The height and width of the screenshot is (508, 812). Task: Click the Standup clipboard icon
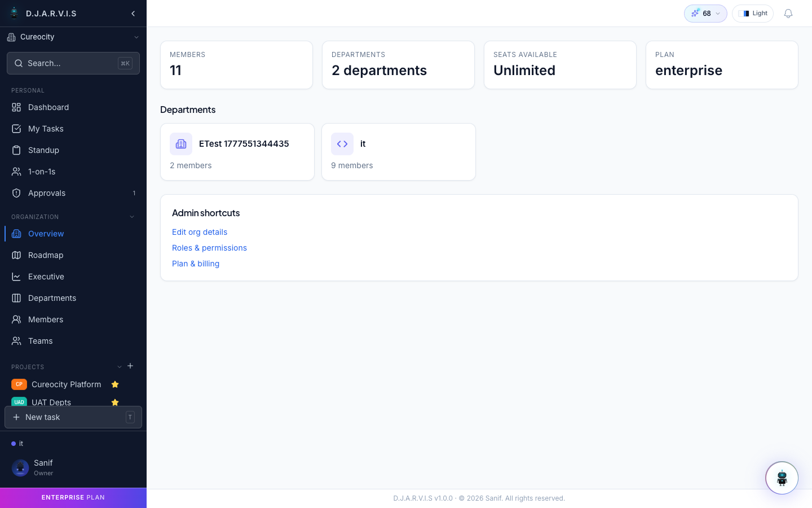pos(16,150)
